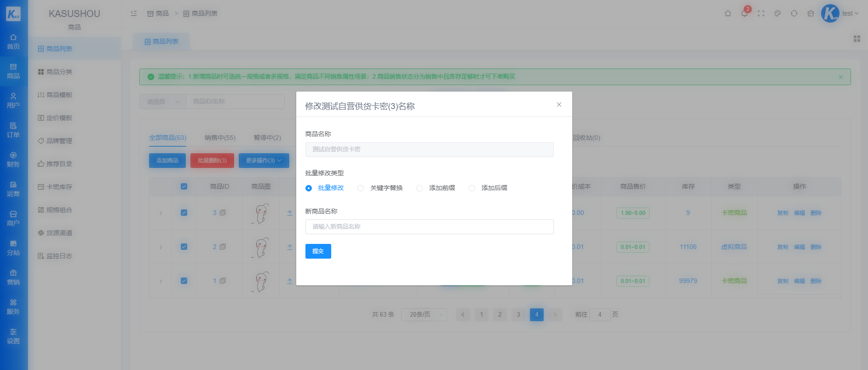Select 关键字替换 radio option
868x370 pixels.
380,188
